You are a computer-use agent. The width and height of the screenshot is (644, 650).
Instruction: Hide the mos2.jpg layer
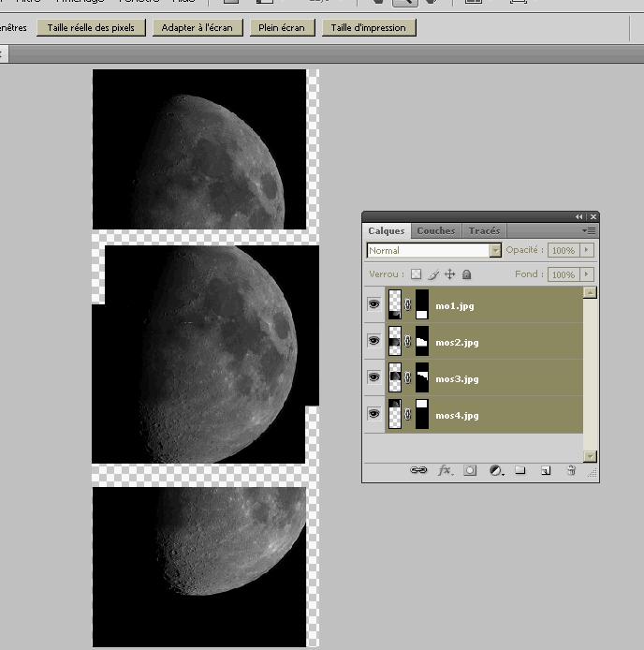coord(373,341)
